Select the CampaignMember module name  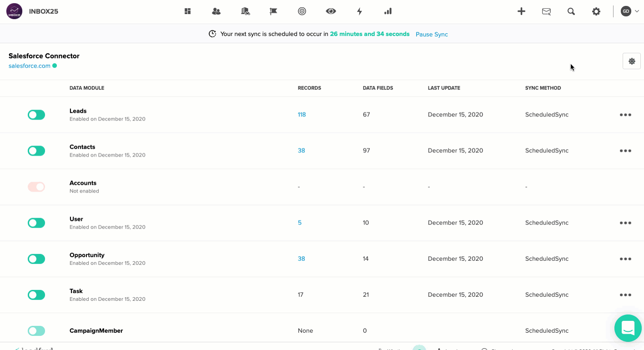point(96,330)
